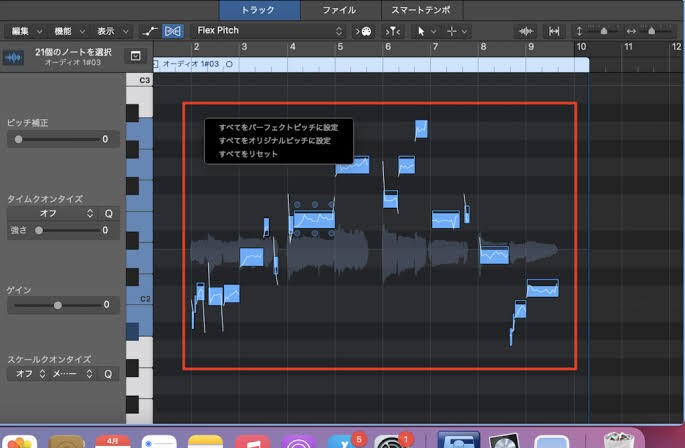Open the Podcasts app in the Dock

click(x=298, y=441)
